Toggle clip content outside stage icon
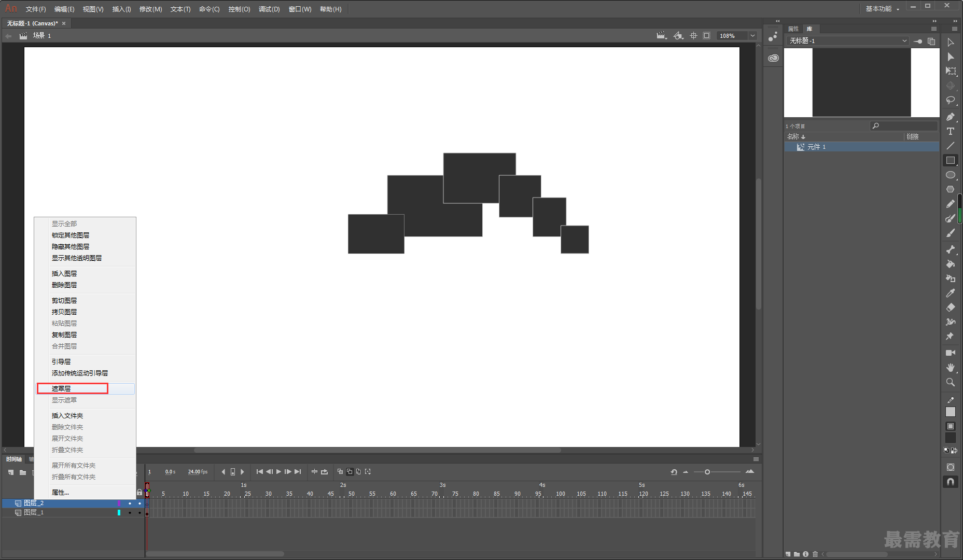The width and height of the screenshot is (963, 560). click(x=707, y=36)
